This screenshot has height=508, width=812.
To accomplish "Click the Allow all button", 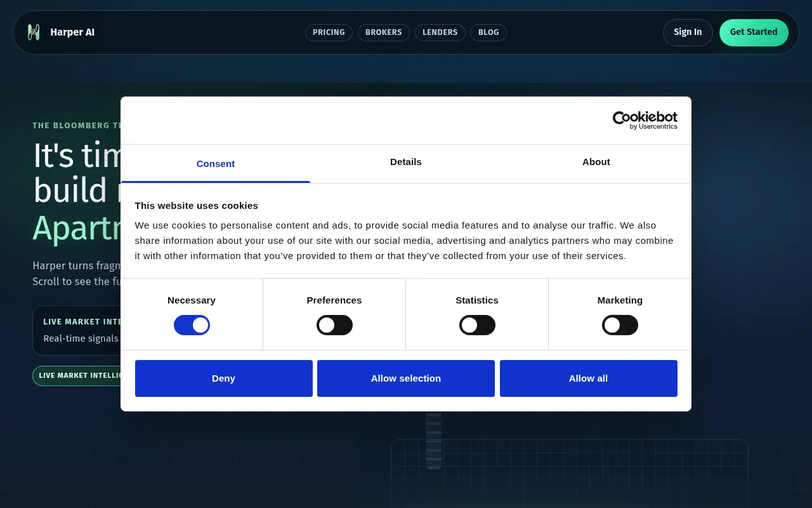I will (x=588, y=378).
